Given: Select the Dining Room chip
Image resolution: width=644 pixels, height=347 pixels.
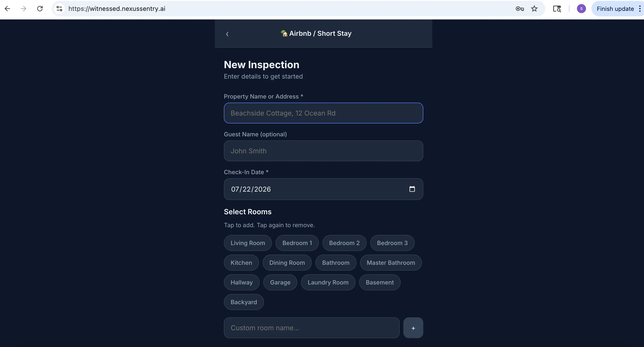Looking at the screenshot, I should pos(287,263).
